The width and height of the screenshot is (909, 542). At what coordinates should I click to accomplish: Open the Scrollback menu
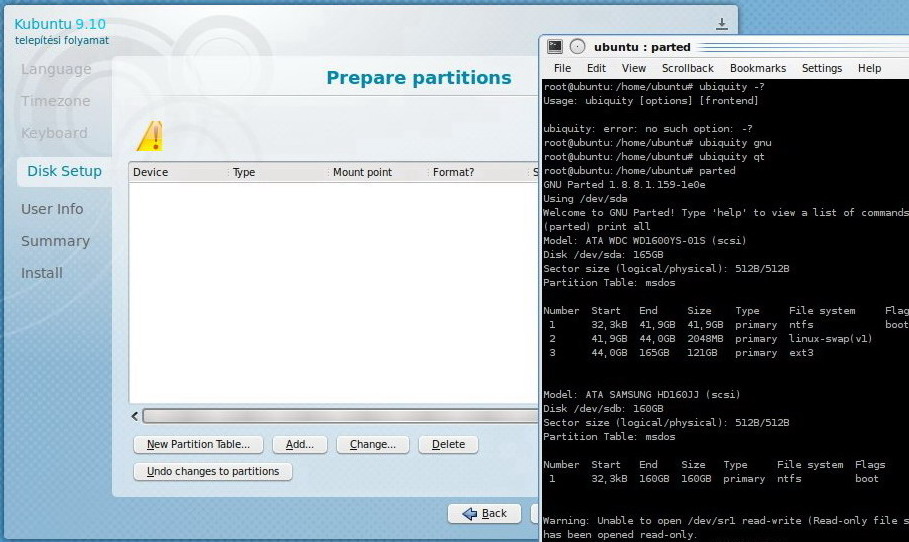(687, 68)
